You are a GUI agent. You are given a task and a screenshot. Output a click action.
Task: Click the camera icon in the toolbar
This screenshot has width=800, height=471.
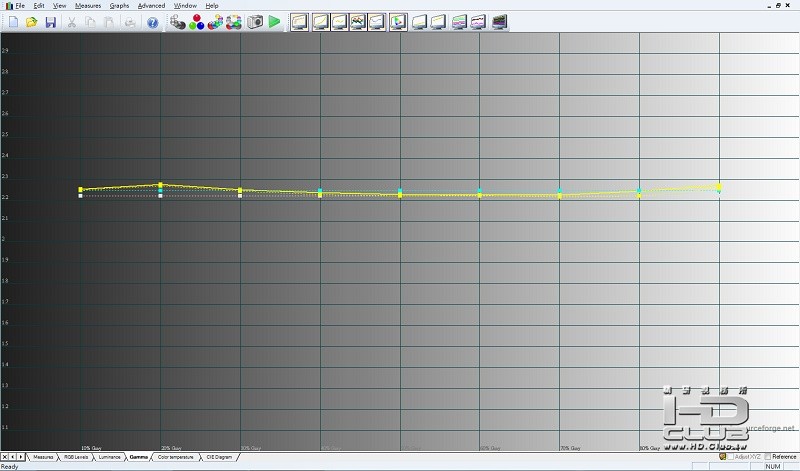pyautogui.click(x=255, y=22)
